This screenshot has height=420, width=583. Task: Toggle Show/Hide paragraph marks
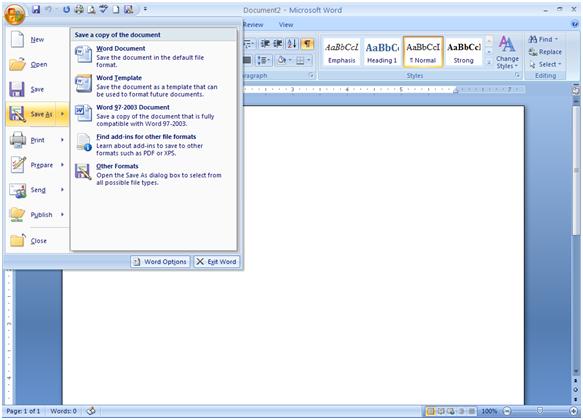tap(307, 44)
